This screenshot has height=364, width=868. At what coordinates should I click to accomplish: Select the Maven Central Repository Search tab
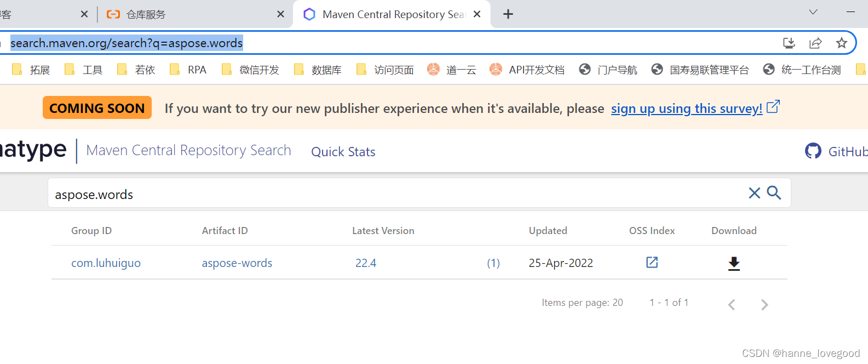392,14
